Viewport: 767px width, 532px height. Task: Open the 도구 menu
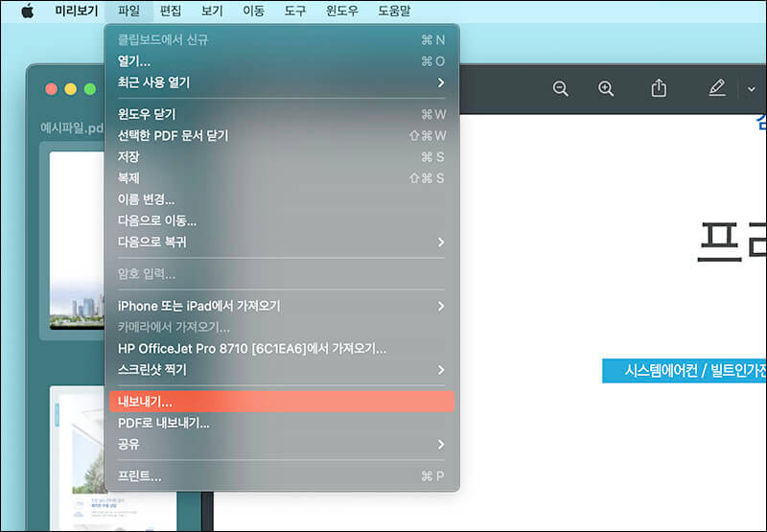[295, 11]
